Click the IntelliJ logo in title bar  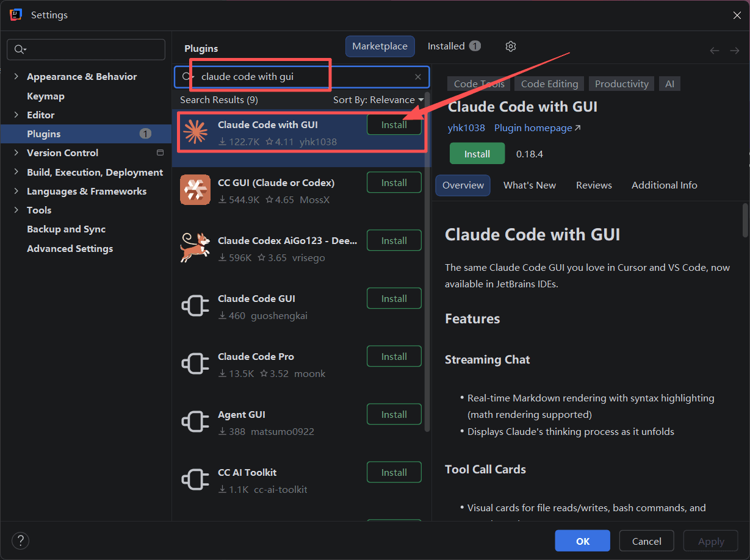pyautogui.click(x=16, y=15)
